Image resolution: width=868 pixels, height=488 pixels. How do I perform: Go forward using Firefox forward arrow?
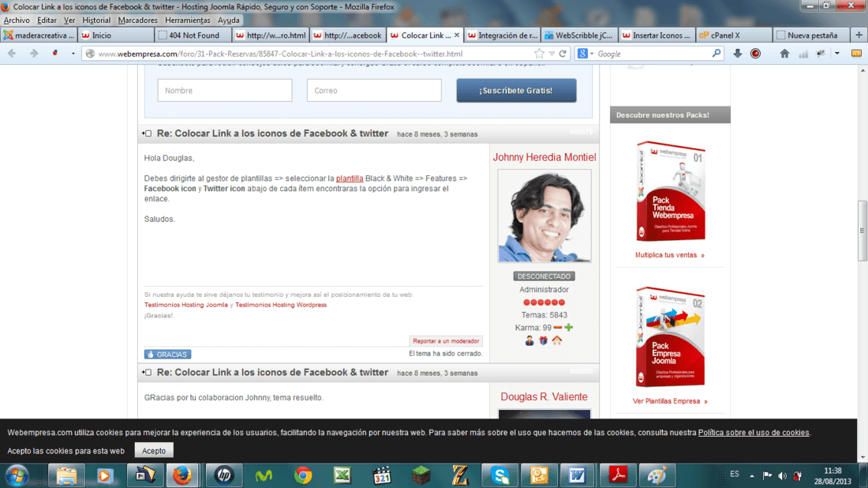point(34,54)
